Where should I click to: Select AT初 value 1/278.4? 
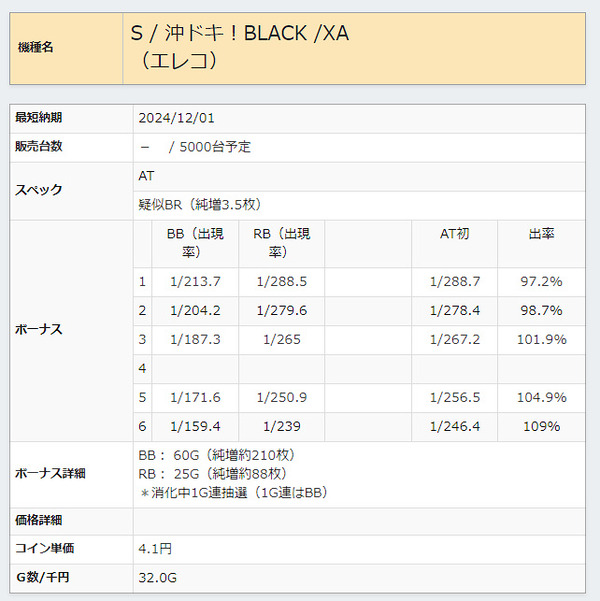tap(455, 310)
